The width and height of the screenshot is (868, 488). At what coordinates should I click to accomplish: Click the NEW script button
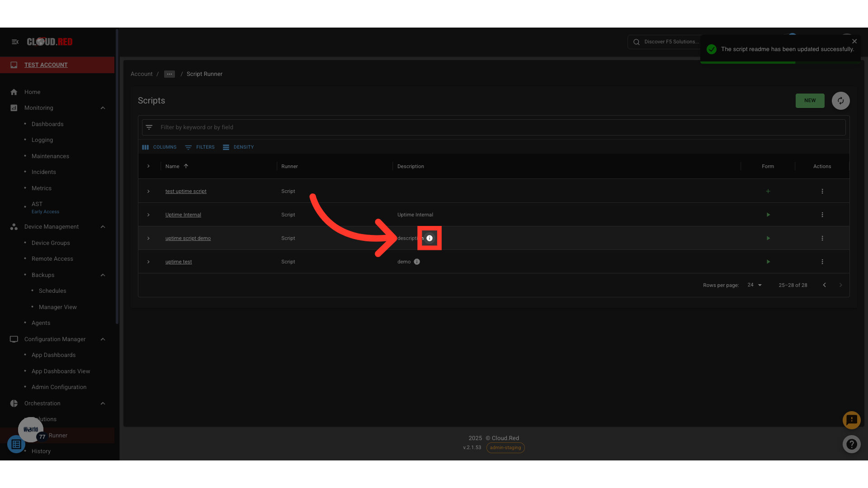pyautogui.click(x=810, y=101)
